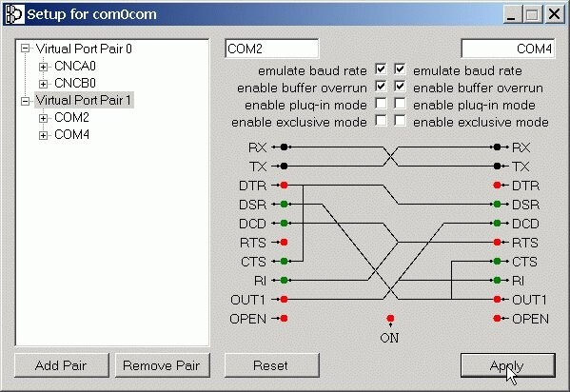Click the right CTS green pin dot
Viewport: 570px width, 392px height.
497,261
